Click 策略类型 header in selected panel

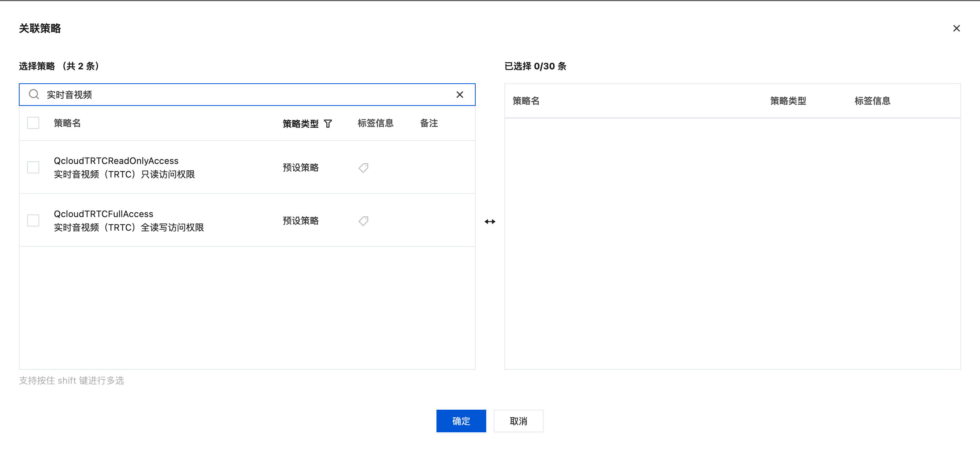(x=788, y=101)
